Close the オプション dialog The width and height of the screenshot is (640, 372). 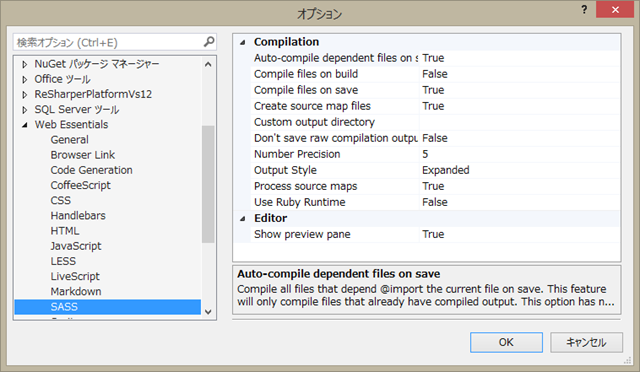(615, 10)
